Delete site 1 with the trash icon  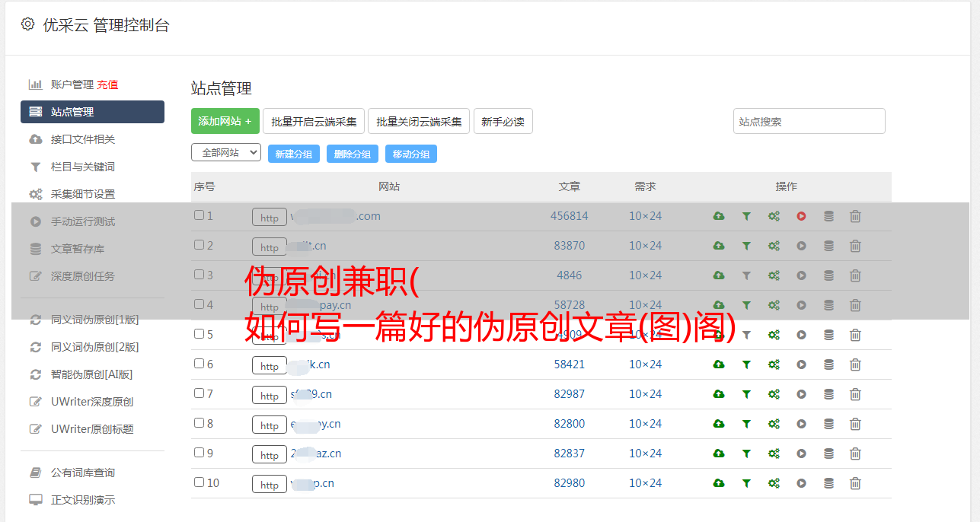[855, 216]
